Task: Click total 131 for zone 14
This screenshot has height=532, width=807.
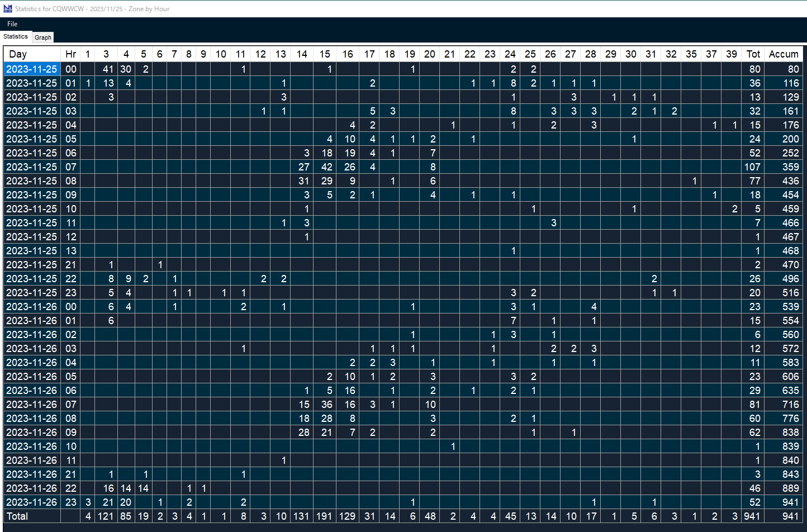Action: 302,516
